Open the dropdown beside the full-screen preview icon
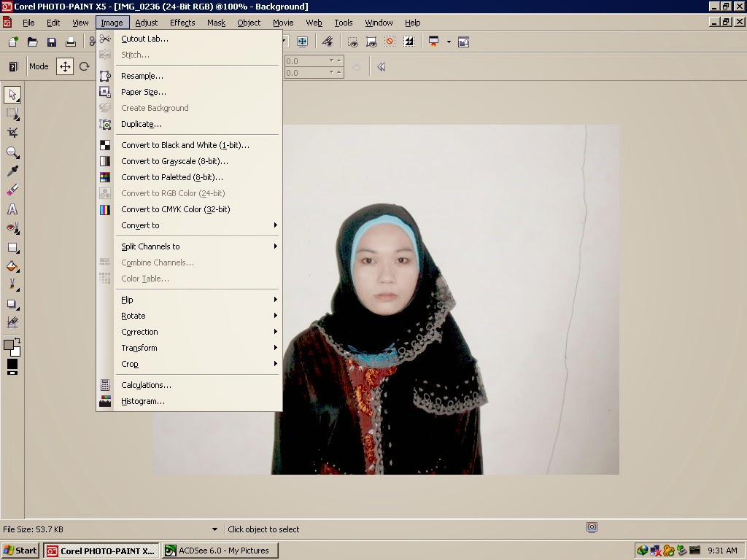This screenshot has height=560, width=747. [449, 42]
